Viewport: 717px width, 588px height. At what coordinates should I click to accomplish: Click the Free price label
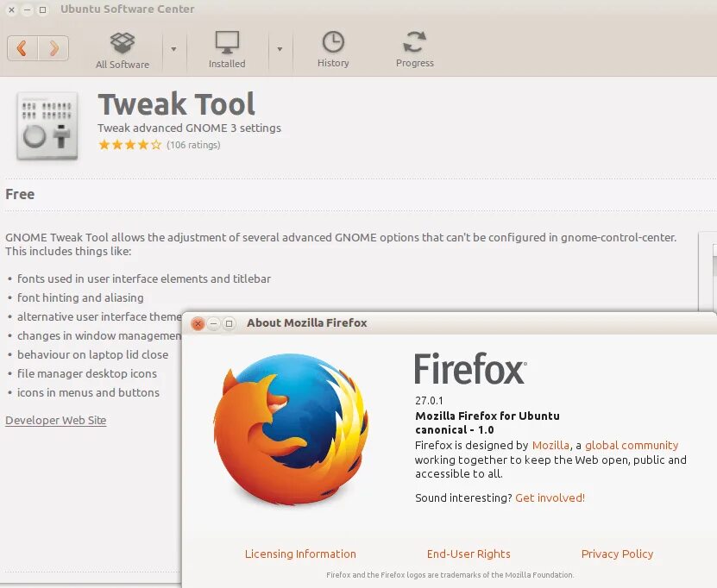coord(20,194)
